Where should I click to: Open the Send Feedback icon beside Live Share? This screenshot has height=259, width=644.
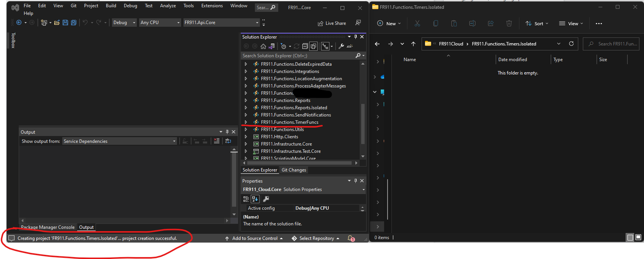point(358,23)
